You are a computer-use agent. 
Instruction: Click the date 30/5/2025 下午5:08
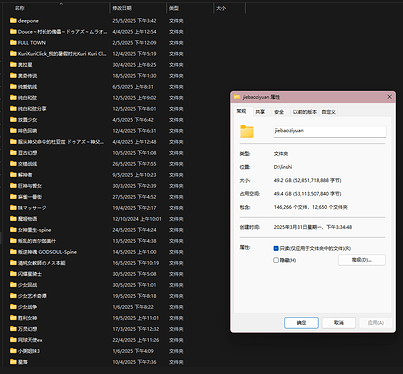pos(134,274)
